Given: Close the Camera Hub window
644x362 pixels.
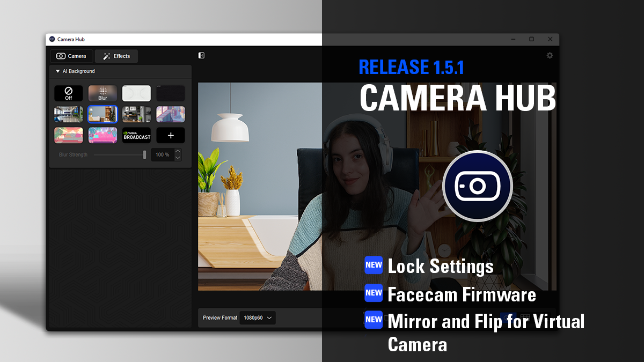Looking at the screenshot, I should point(550,39).
